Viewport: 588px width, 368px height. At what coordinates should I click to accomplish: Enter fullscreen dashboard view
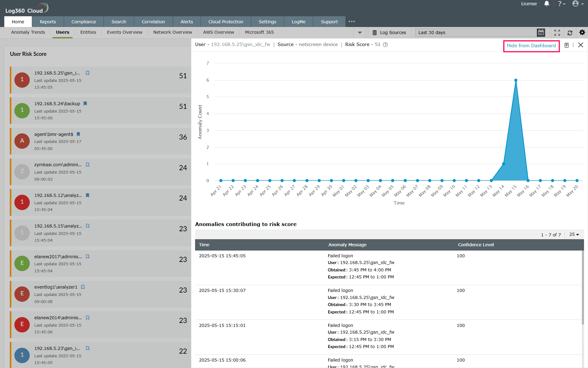click(x=557, y=33)
